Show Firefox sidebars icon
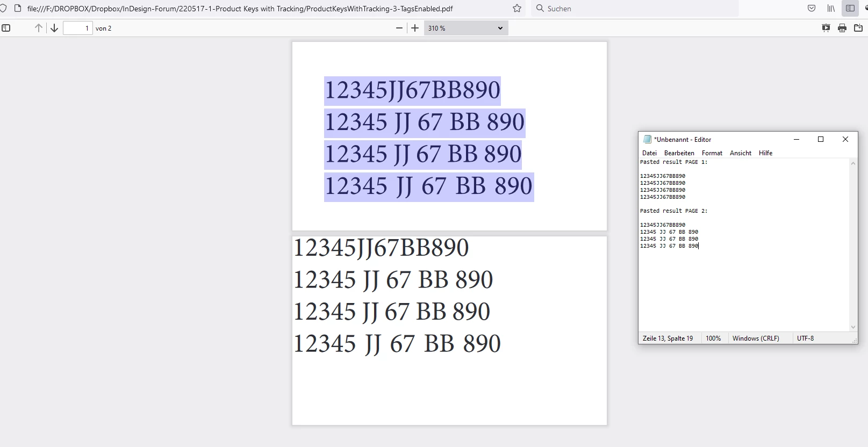868x447 pixels. 850,8
